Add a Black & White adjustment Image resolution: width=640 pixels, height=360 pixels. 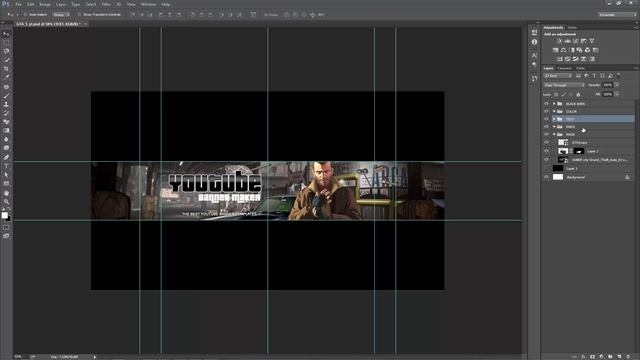pyautogui.click(x=571, y=50)
